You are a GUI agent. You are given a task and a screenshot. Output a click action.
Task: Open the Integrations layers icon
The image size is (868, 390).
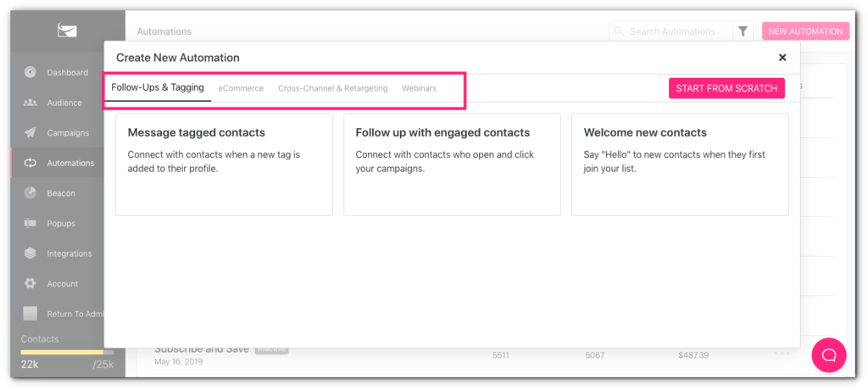coord(31,253)
